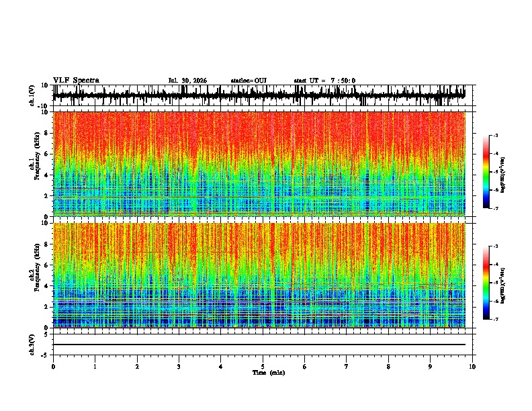Image resolution: width=532 pixels, height=411 pixels.
Task: Click the "8" kHz tick on ch.2 spectrogram axis
Action: click(47, 244)
